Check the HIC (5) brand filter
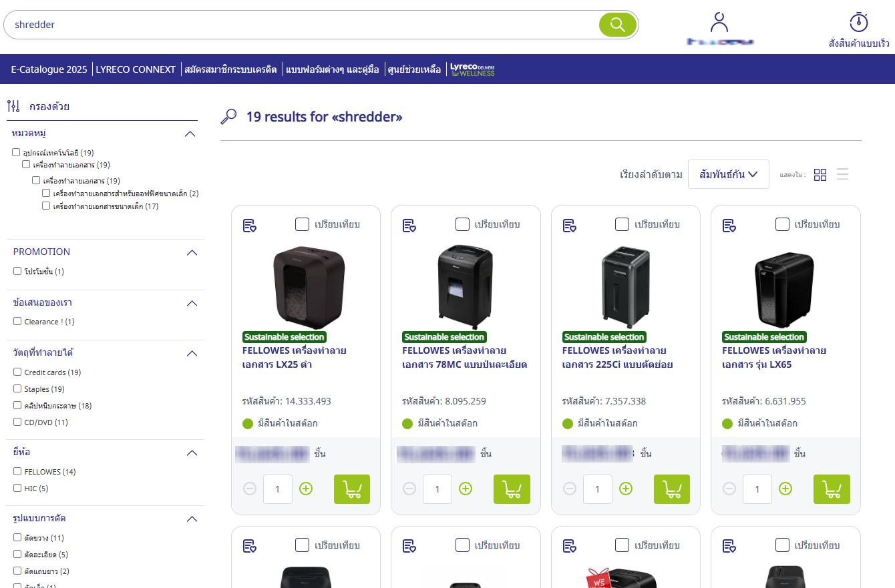The height and width of the screenshot is (588, 895). click(x=17, y=488)
